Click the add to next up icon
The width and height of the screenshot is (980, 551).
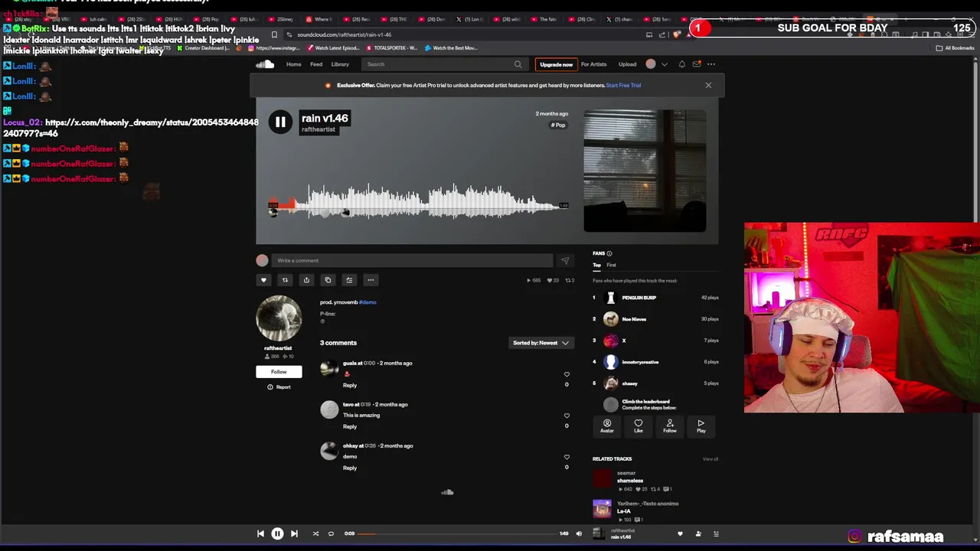point(349,280)
